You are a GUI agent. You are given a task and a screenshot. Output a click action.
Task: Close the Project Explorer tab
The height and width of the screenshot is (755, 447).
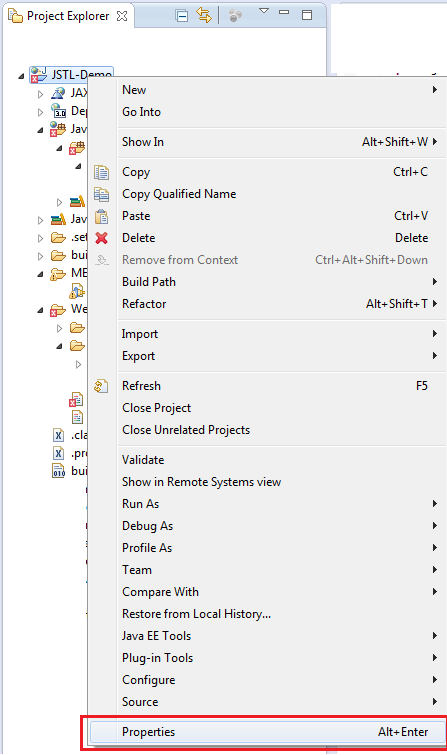(122, 16)
